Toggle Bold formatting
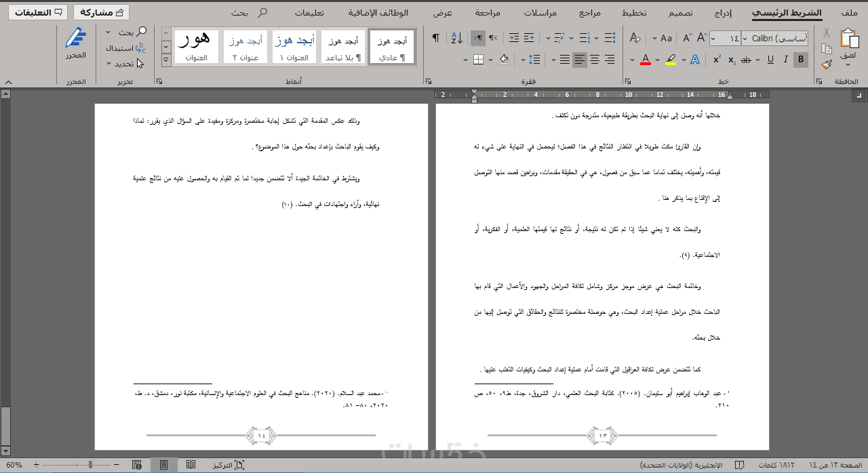The image size is (868, 473). (801, 60)
